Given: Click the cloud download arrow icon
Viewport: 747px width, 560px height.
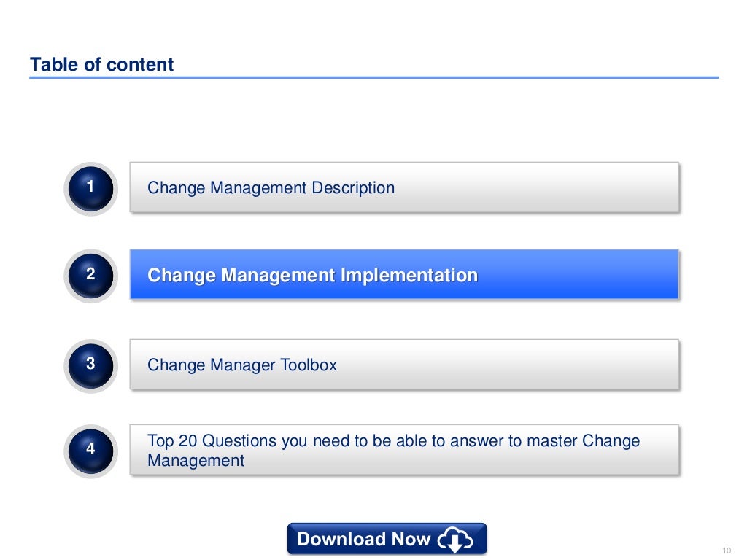Looking at the screenshot, I should [455, 540].
